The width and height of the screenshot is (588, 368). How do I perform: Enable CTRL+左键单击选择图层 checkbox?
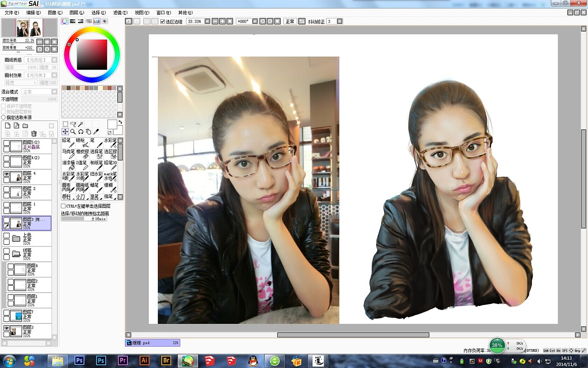coord(63,206)
